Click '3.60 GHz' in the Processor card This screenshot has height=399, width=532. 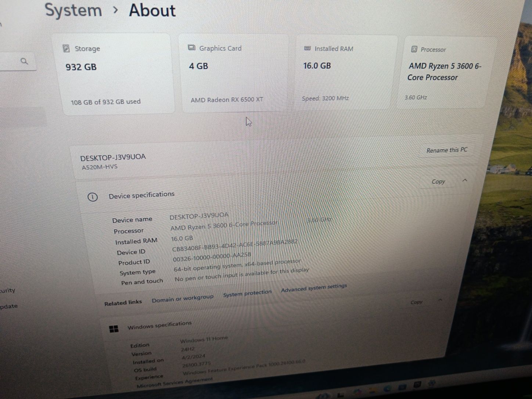pos(416,97)
